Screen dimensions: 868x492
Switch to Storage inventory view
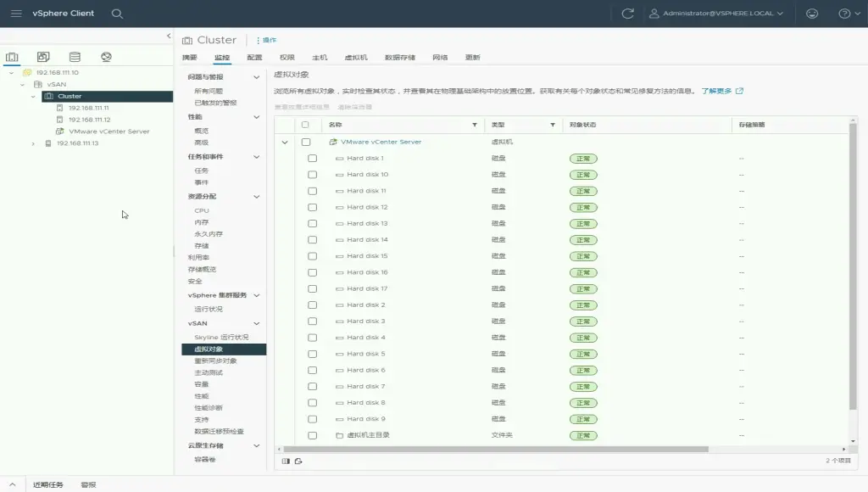click(75, 57)
